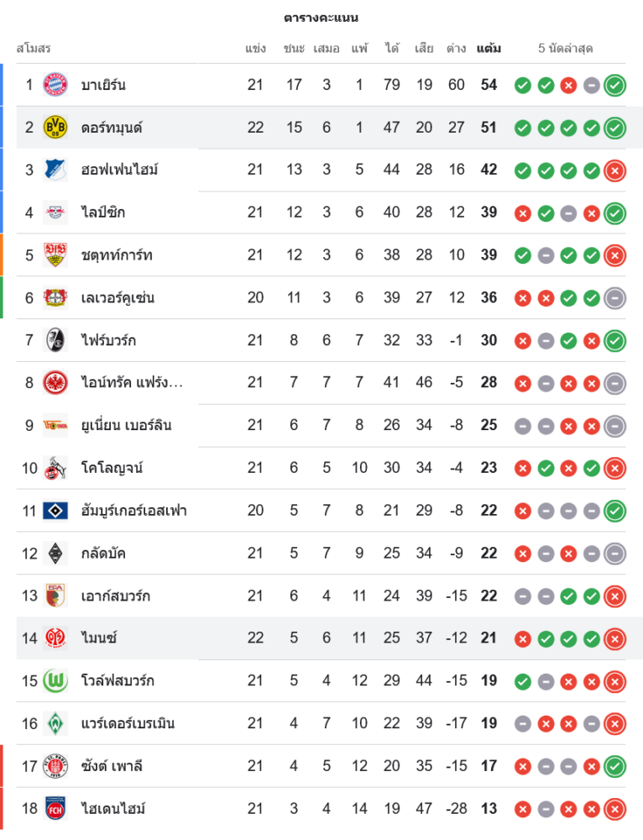Select the ซังต์ เพาลี team name
This screenshot has height=840, width=643.
click(x=112, y=766)
